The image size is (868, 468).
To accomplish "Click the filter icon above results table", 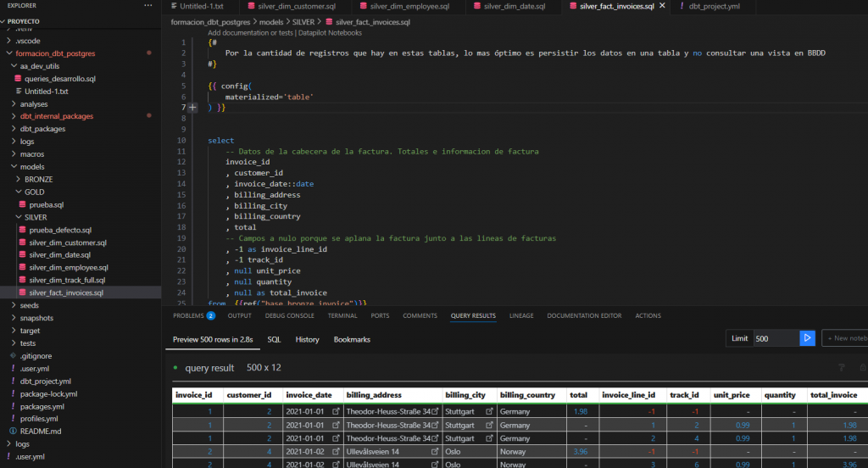I will [x=841, y=368].
